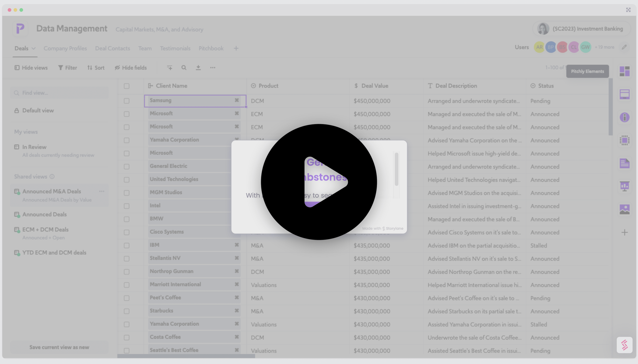Click the search icon in the toolbar
The image size is (638, 364).
(x=184, y=68)
